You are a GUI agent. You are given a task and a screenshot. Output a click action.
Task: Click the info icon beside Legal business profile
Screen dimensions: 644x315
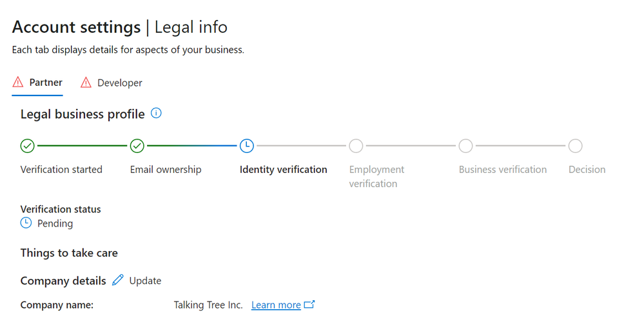[156, 114]
